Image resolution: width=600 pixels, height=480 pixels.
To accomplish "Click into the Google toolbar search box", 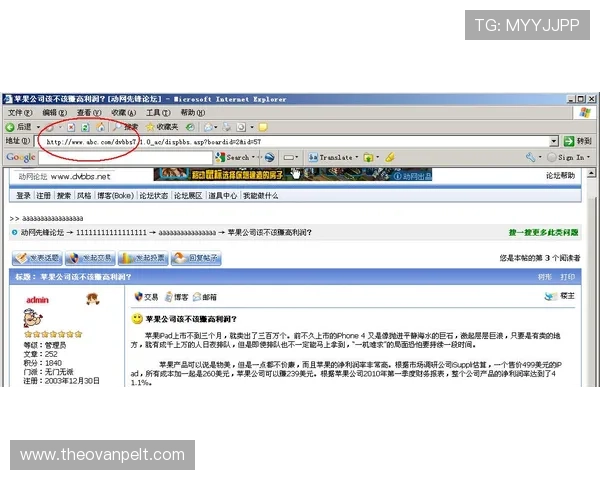I will (125, 157).
